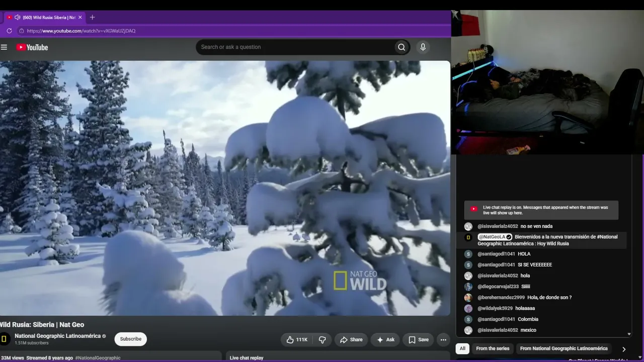The width and height of the screenshot is (644, 362).
Task: Click the @NatGeoLA verified author chip
Action: point(495,237)
